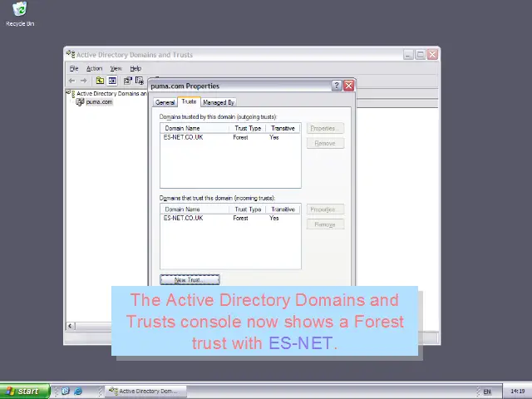Select ES-NET.CO.UK in outgoing trusts list
The image size is (532, 399).
click(183, 137)
